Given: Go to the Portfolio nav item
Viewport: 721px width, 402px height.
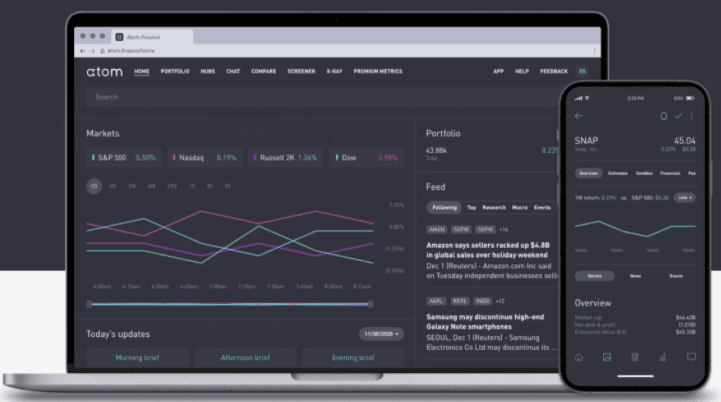Looking at the screenshot, I should (x=175, y=72).
